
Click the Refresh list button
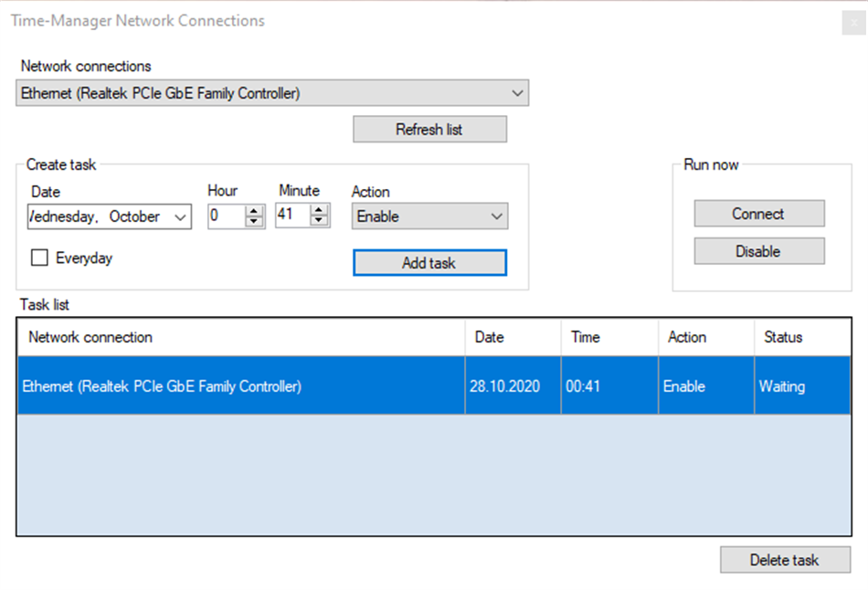pos(429,130)
